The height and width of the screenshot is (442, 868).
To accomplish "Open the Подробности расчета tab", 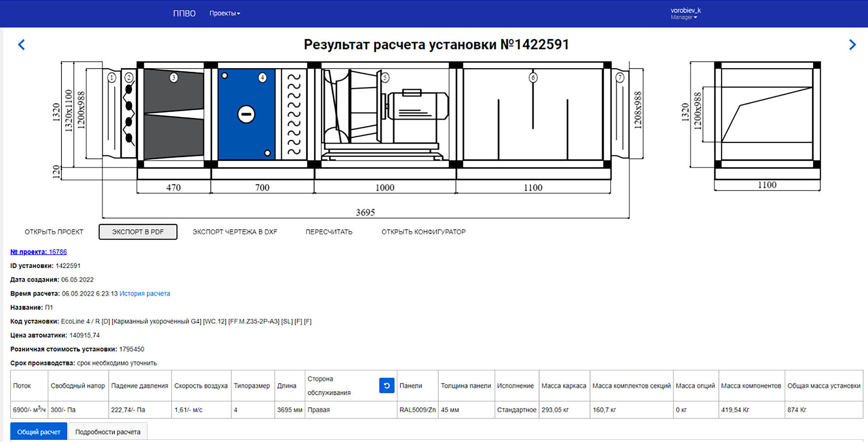I will point(108,432).
